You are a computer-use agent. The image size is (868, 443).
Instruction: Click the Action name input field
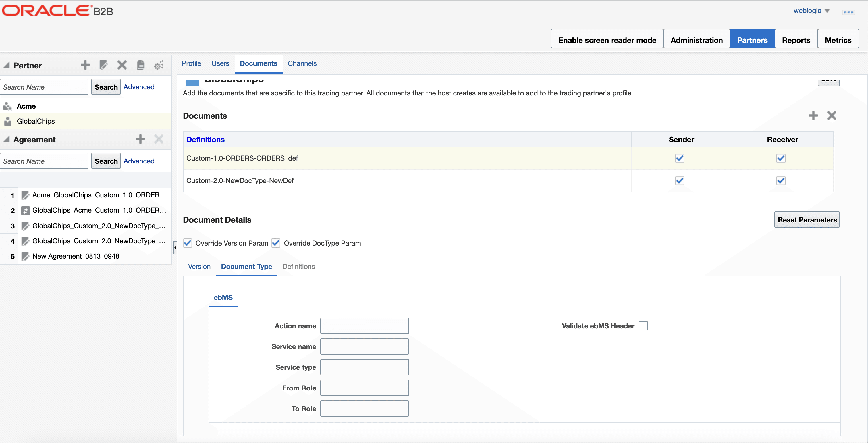(x=364, y=326)
